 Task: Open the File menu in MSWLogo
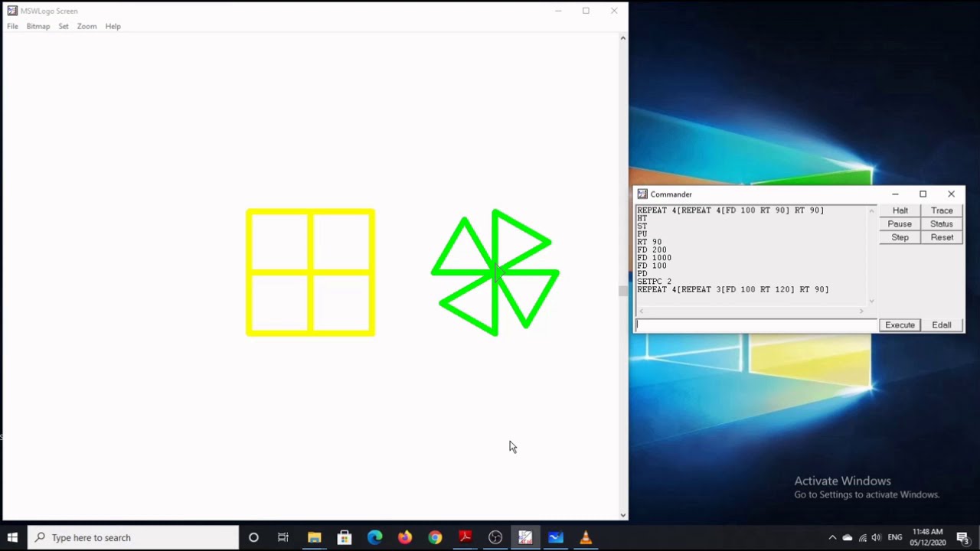coord(12,26)
